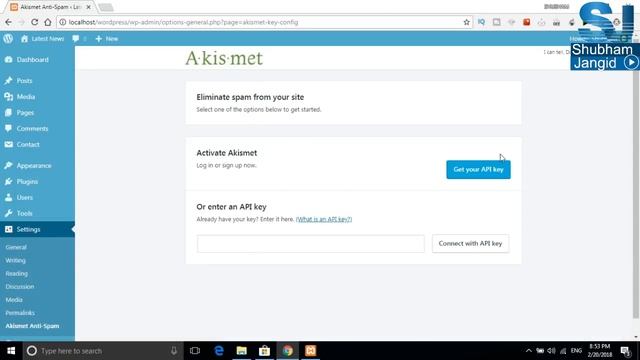Bookmark page with star icon
The height and width of the screenshot is (360, 640).
[467, 22]
